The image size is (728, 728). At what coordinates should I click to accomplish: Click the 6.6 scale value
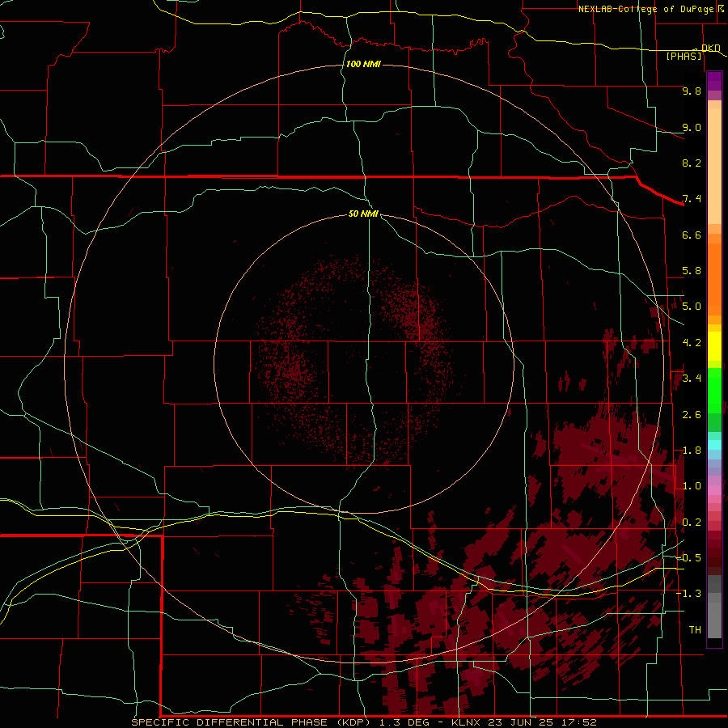point(692,235)
